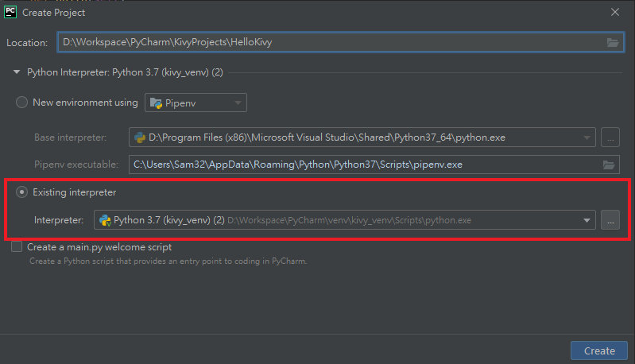This screenshot has height=364, width=635.
Task: Click the 'Create Project' title text
Action: point(53,13)
